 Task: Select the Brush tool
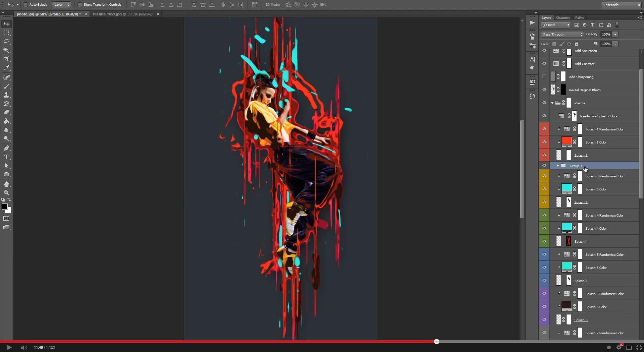[x=6, y=86]
